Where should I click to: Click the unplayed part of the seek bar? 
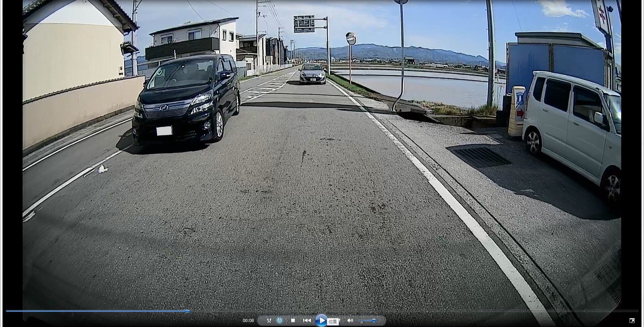pyautogui.click(x=402, y=311)
